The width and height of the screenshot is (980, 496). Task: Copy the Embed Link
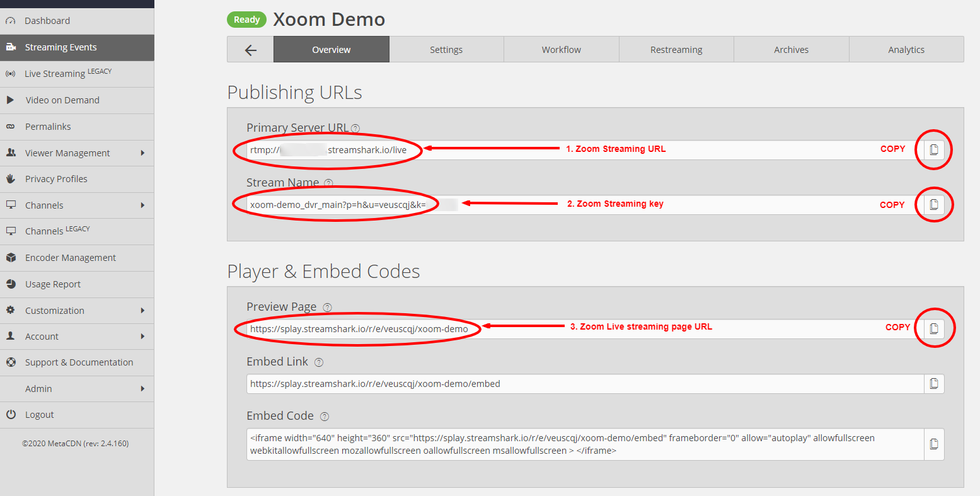[x=934, y=383]
